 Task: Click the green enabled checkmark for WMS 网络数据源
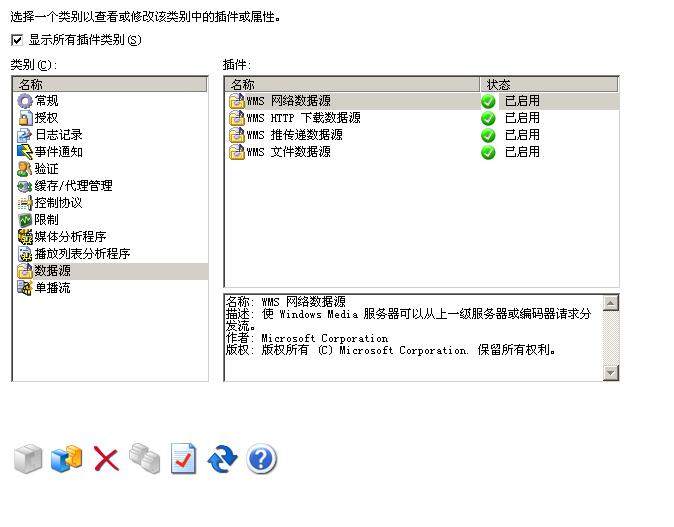pos(488,101)
